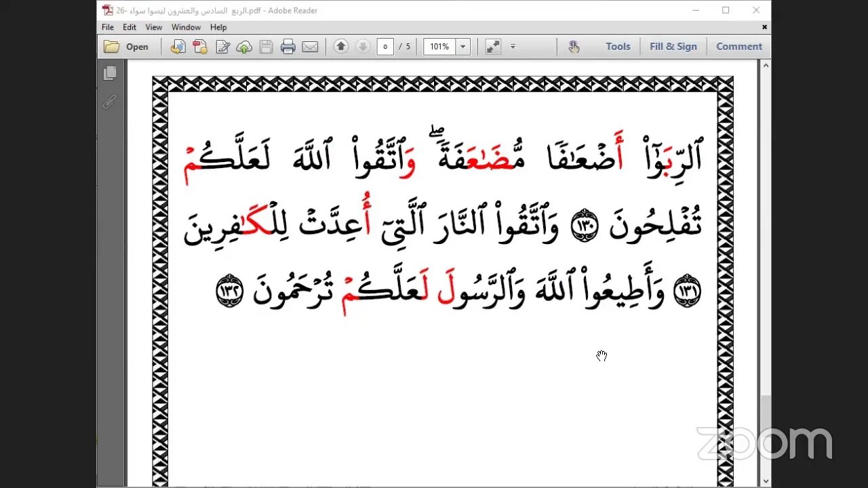Open the Fill & Sign pane
868x488 pixels.
point(673,47)
